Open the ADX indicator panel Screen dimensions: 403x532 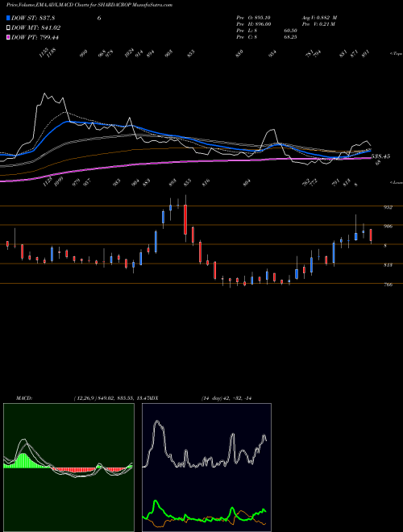206,468
